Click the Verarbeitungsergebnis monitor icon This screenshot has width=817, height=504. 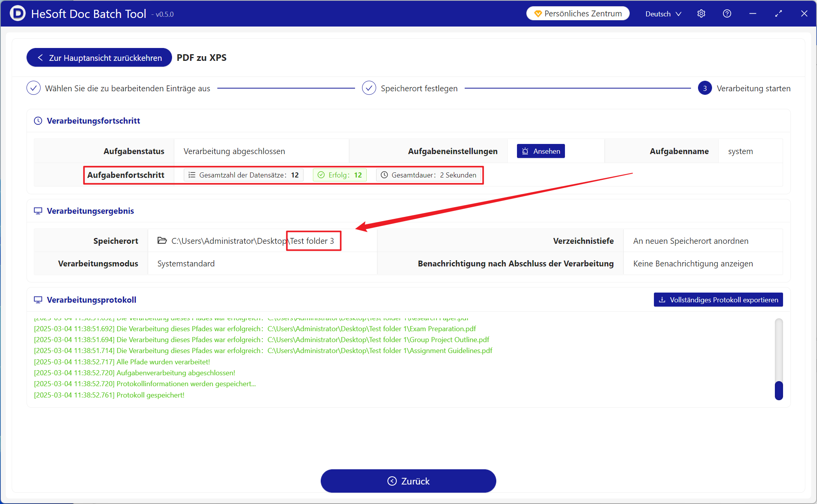(38, 211)
